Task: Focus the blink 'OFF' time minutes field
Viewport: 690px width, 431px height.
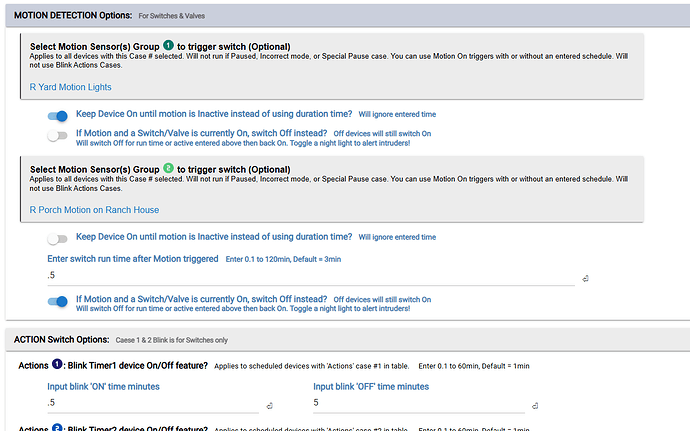Action: click(x=417, y=403)
